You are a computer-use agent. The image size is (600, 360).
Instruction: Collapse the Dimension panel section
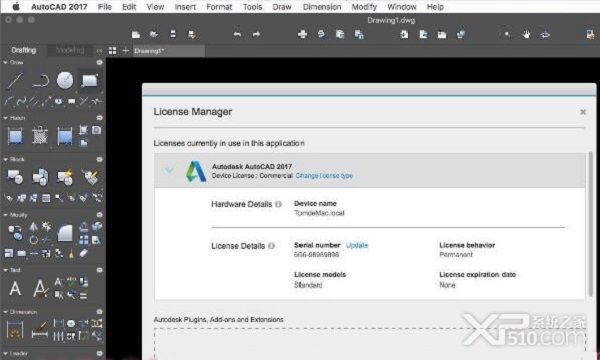coord(5,312)
